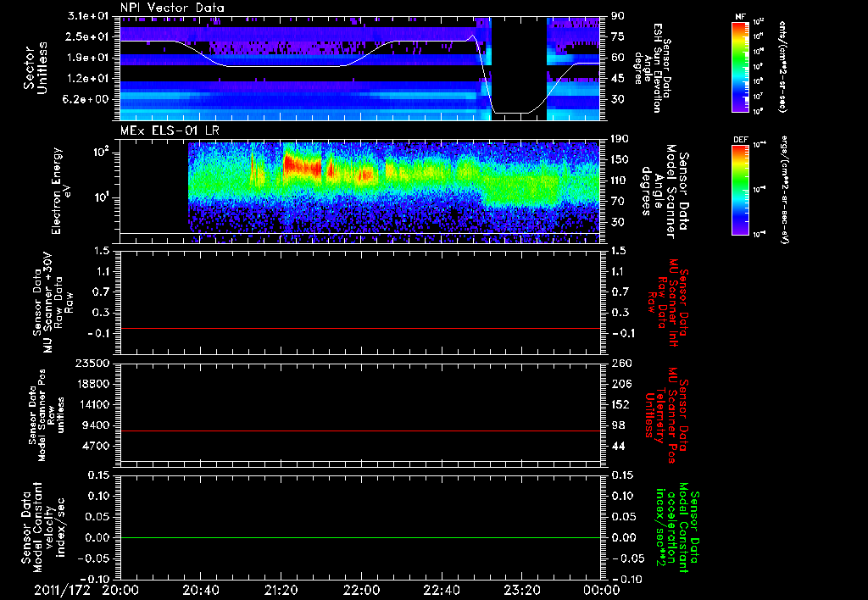Click the Sector Unitless axis title
Screen dimensions: 868x600
tap(36, 68)
